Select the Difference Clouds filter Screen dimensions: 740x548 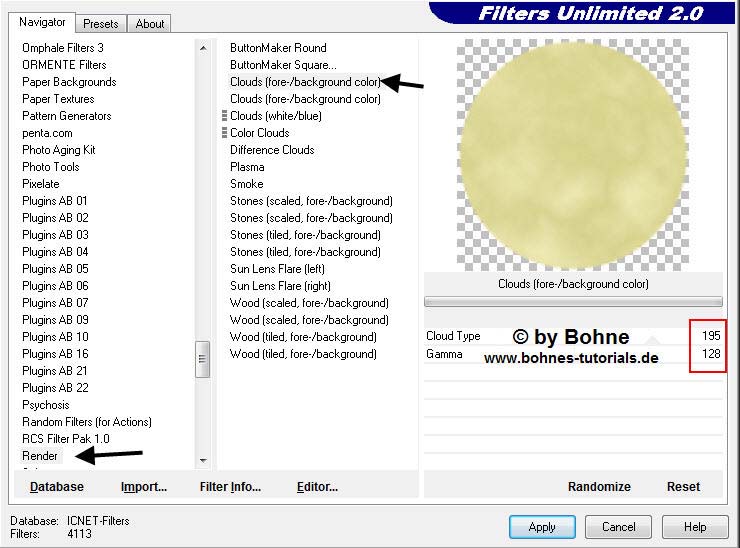[x=272, y=150]
